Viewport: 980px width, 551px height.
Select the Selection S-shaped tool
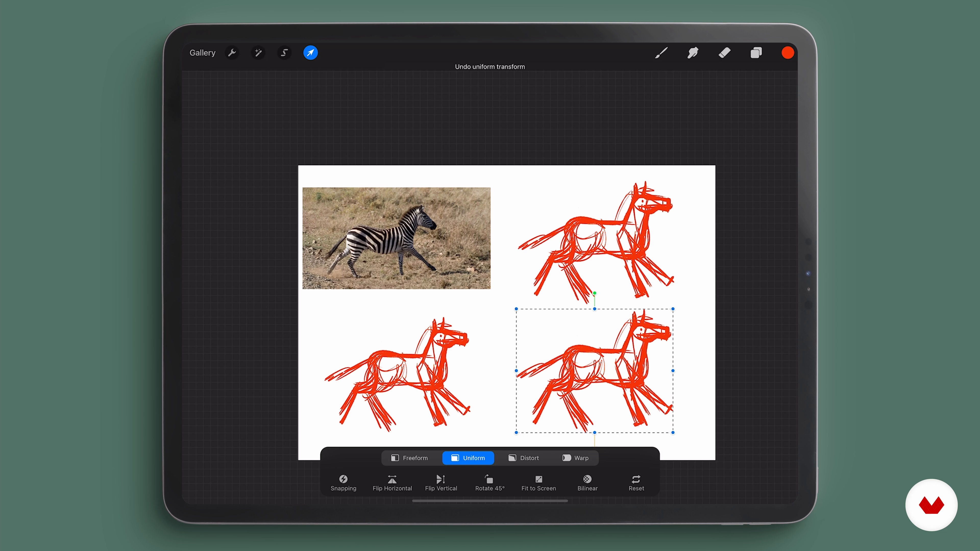284,53
